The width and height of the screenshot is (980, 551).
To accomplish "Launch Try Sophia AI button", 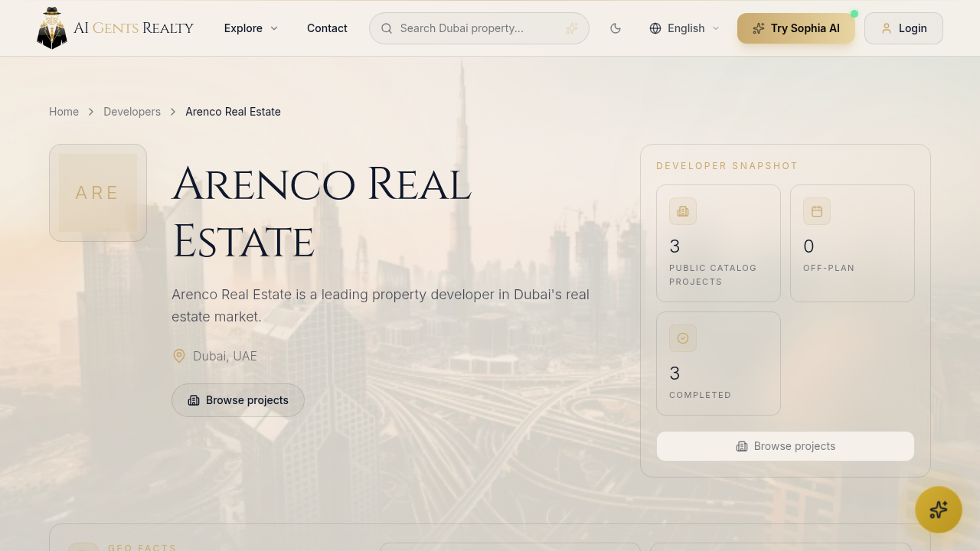I will click(x=796, y=28).
